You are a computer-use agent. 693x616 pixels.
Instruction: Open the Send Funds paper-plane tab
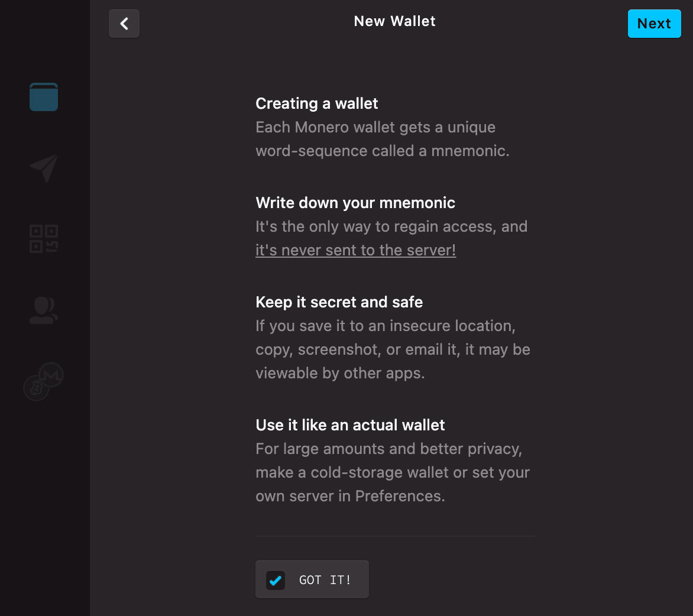point(44,168)
